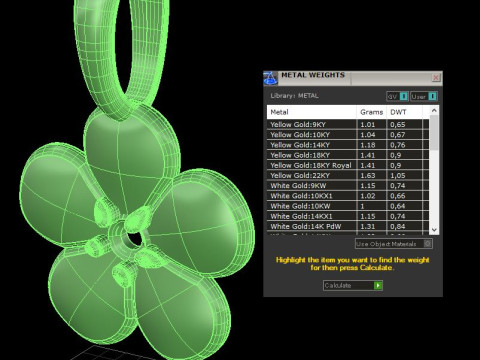
Task: Select the Yellow Gold:18KY Royal row
Action: coord(348,165)
